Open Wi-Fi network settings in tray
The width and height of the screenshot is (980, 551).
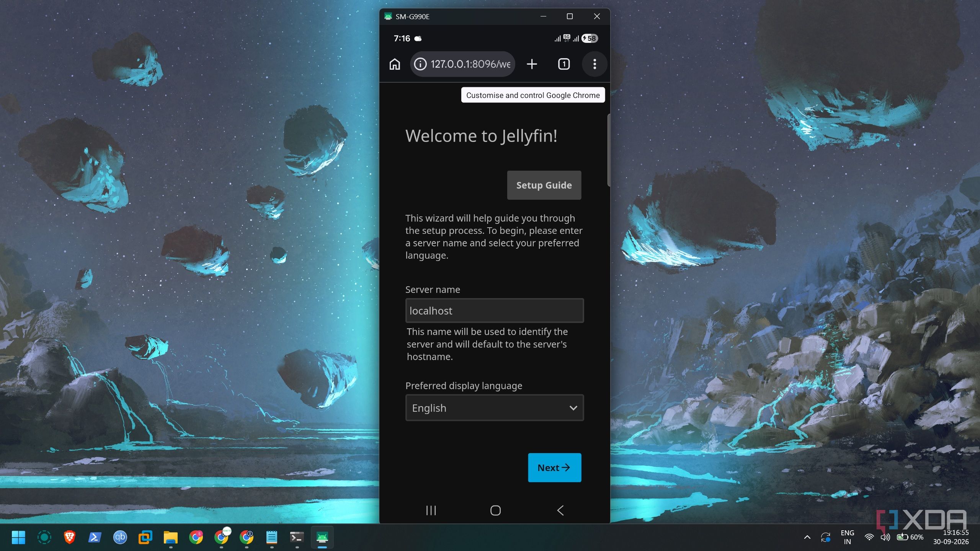pos(869,537)
